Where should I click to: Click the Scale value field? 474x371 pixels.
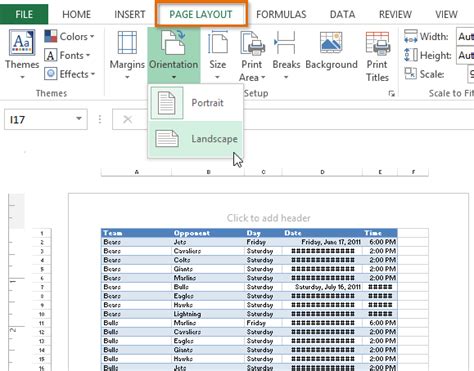click(x=471, y=74)
